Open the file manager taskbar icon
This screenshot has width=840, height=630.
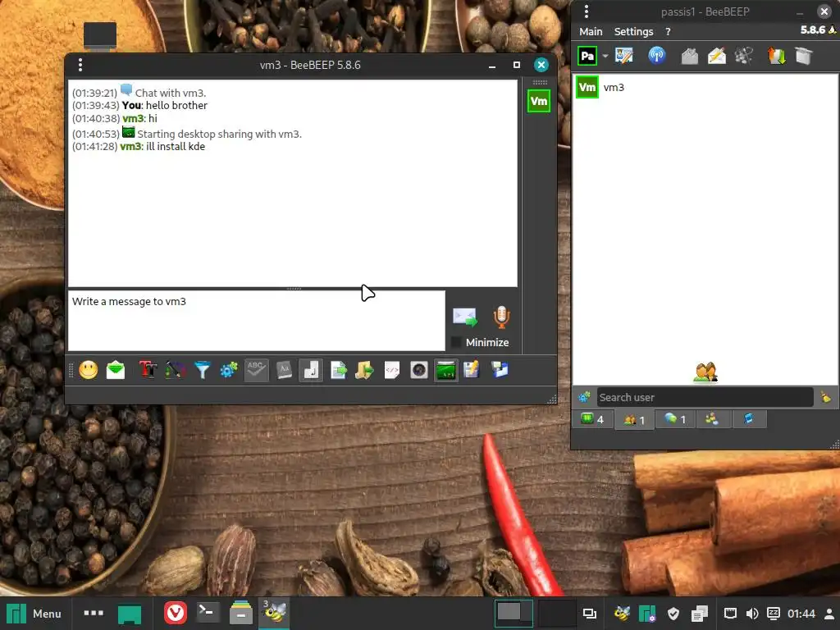coord(241,613)
